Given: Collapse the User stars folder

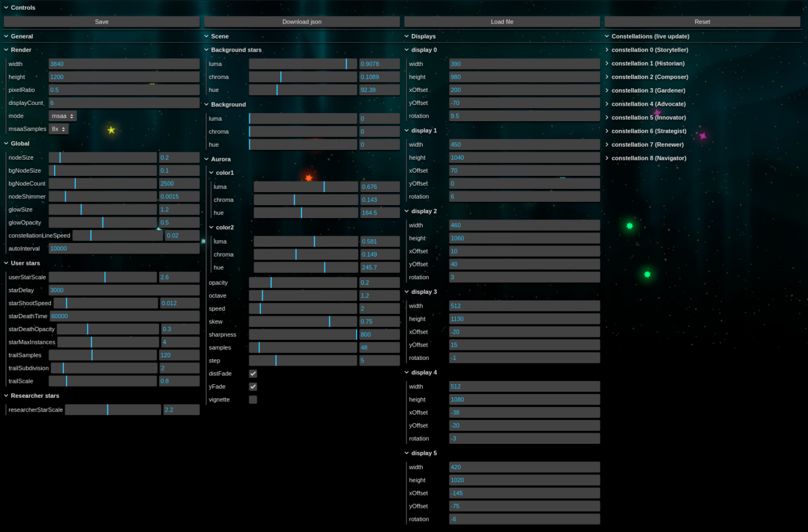Looking at the screenshot, I should pyautogui.click(x=25, y=264).
